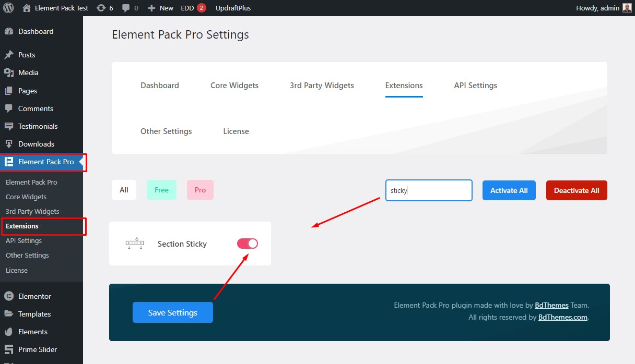
Task: Click the sticky search input field
Action: point(428,190)
